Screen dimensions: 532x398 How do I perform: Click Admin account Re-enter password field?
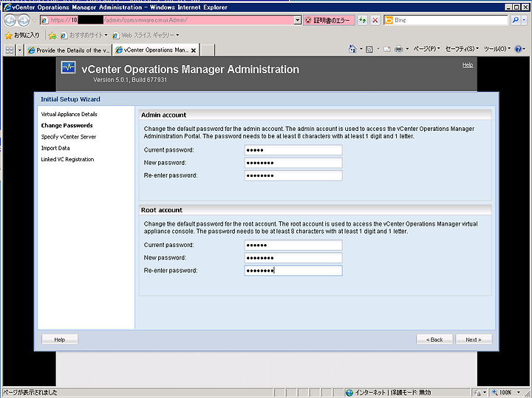click(293, 175)
